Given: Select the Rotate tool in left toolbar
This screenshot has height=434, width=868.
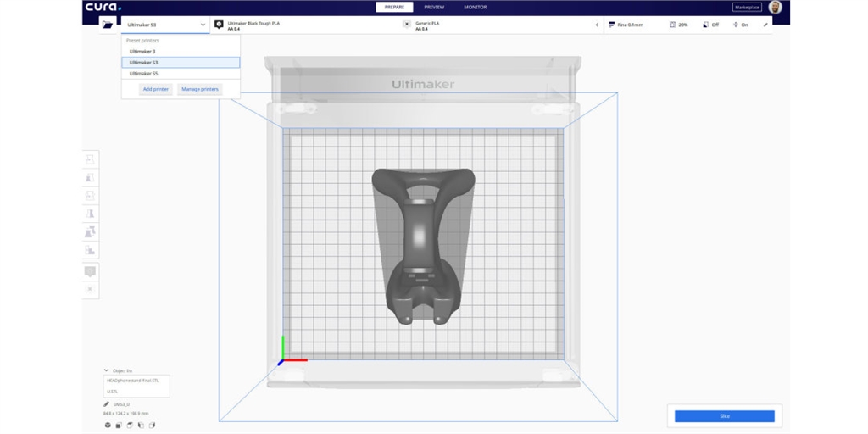Looking at the screenshot, I should click(x=90, y=196).
